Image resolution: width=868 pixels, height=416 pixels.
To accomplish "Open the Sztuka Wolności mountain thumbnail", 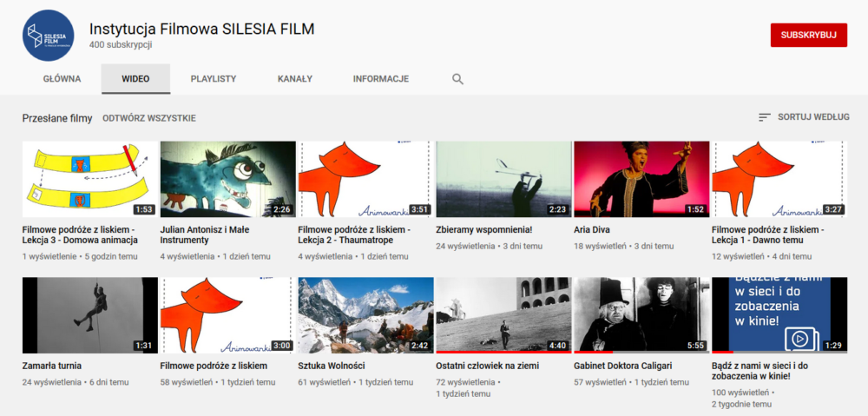I will [366, 315].
